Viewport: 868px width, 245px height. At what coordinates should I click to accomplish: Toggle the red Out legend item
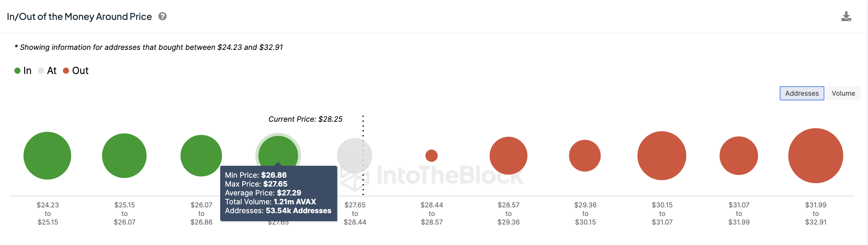[x=76, y=71]
